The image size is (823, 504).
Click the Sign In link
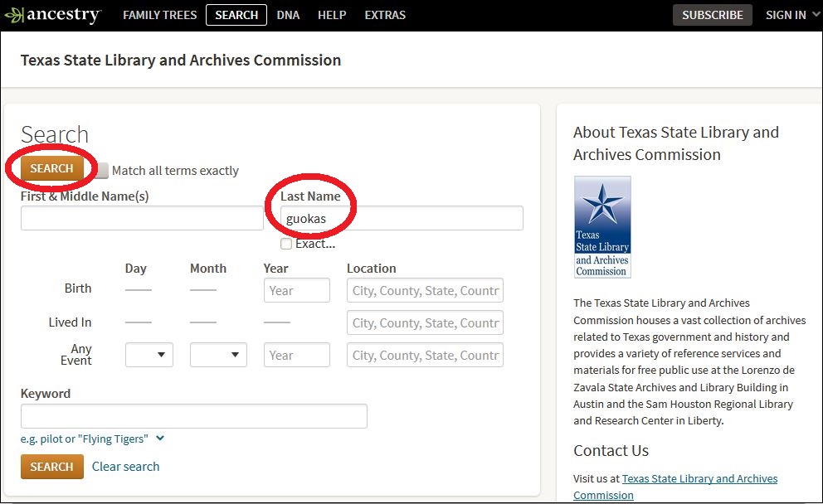785,15
